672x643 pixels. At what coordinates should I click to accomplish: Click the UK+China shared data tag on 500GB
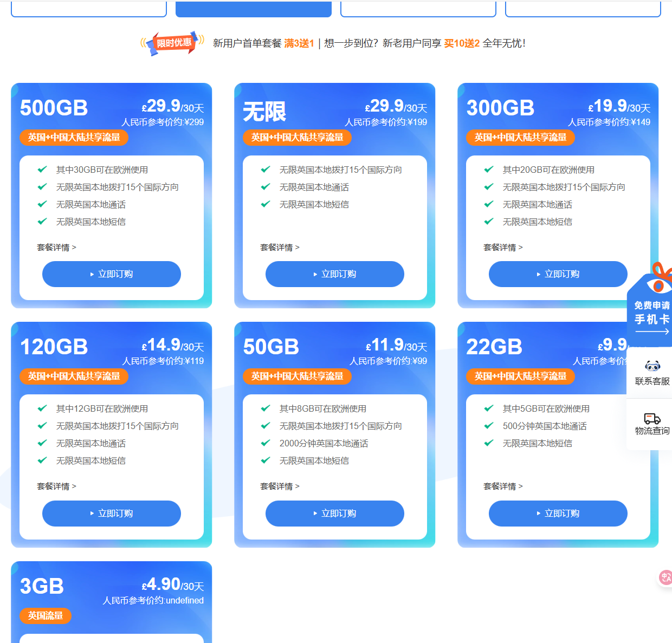tap(74, 138)
